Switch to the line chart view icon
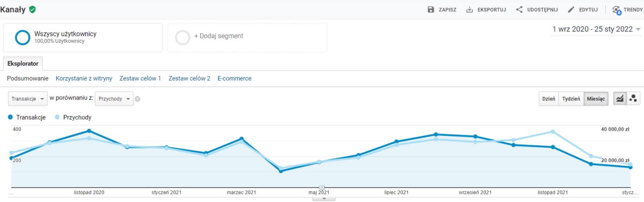This screenshot has width=644, height=202. [x=620, y=99]
